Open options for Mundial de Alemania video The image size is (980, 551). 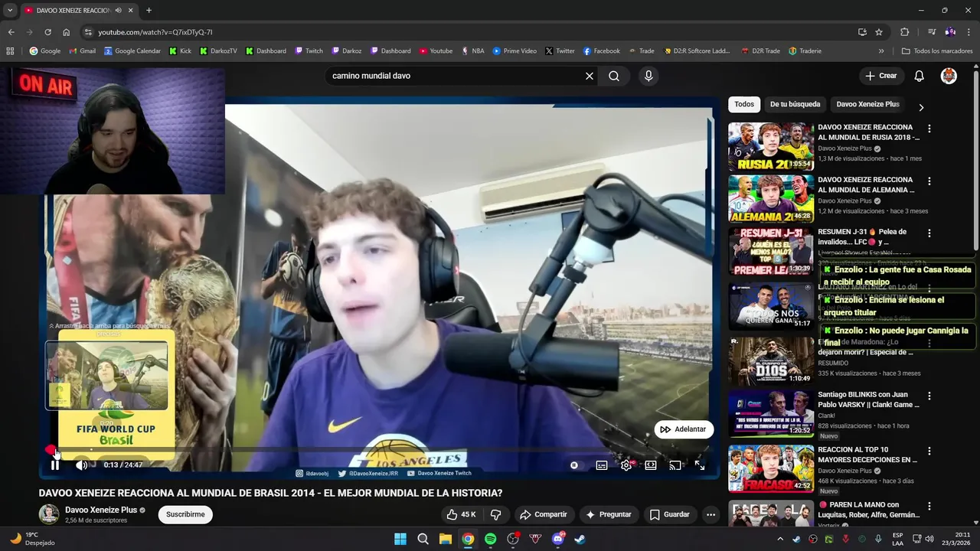pos(929,181)
